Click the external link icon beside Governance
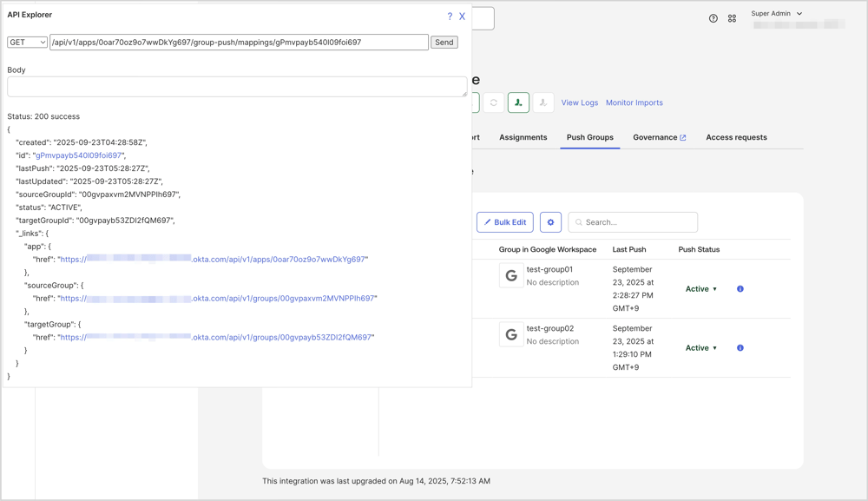 click(682, 138)
